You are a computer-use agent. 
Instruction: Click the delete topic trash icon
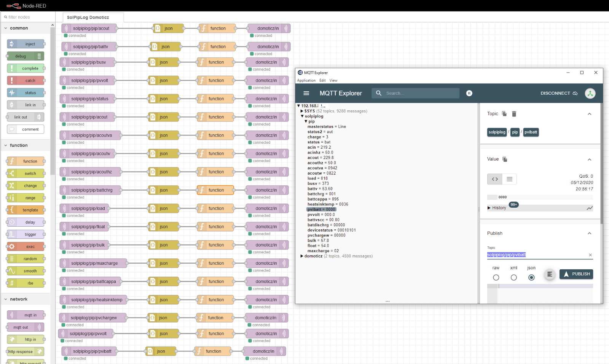514,114
